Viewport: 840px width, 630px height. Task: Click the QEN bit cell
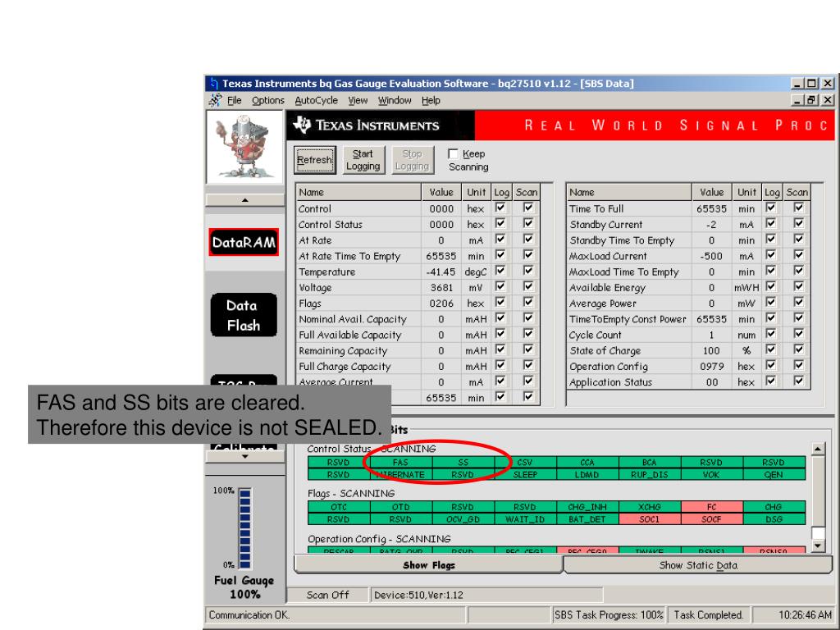[x=774, y=475]
